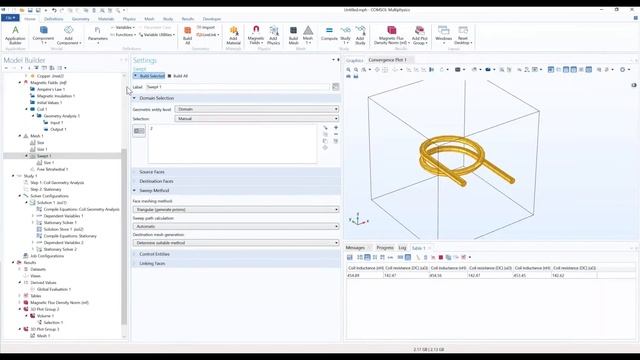Click the Build All button in Settings
This screenshot has height=360, width=640.
coord(178,76)
